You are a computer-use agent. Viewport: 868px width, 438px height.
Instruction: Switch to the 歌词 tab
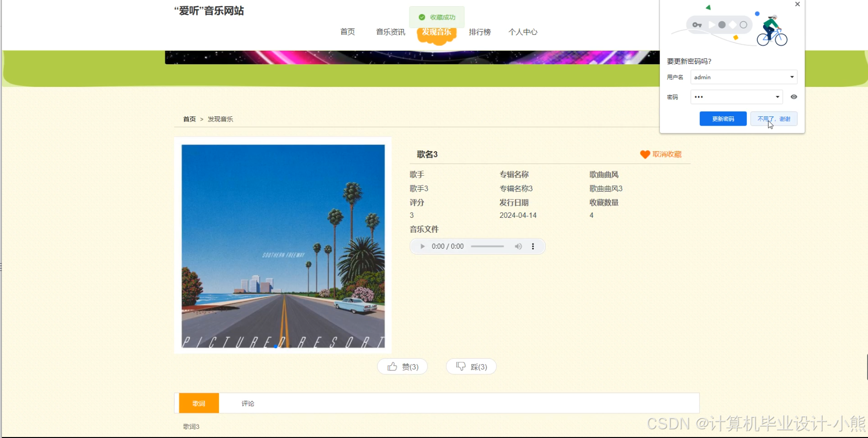[x=199, y=403]
